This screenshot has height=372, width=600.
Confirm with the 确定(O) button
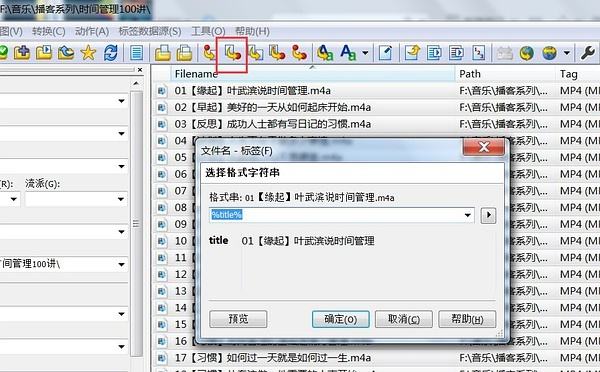341,319
